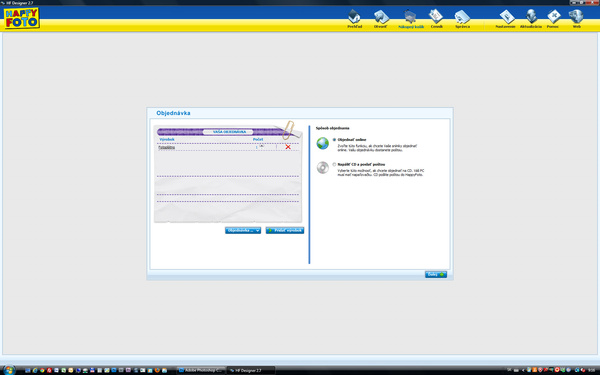Open the Pomoc help icon
Image resolution: width=600 pixels, height=375 pixels.
[x=553, y=19]
